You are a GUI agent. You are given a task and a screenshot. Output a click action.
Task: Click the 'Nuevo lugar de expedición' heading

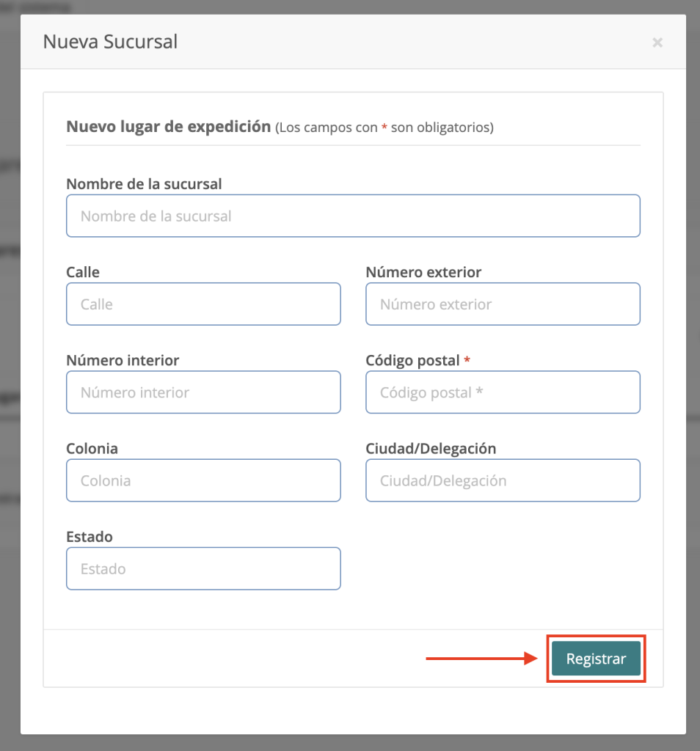click(x=169, y=126)
